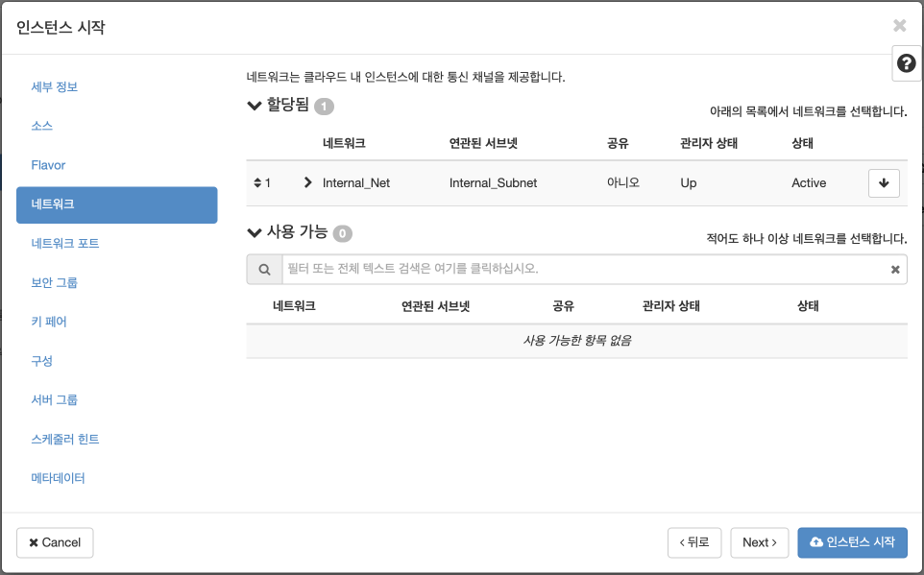Click the 사용 가능한 항목 없음 message
Image resolution: width=924 pixels, height=575 pixels.
point(577,341)
